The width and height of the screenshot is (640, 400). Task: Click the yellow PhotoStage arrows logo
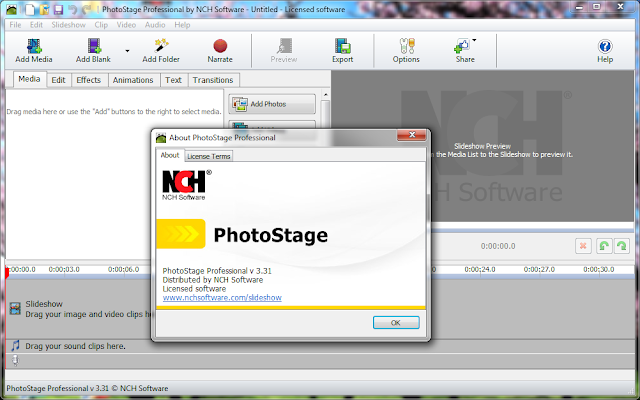coord(181,234)
